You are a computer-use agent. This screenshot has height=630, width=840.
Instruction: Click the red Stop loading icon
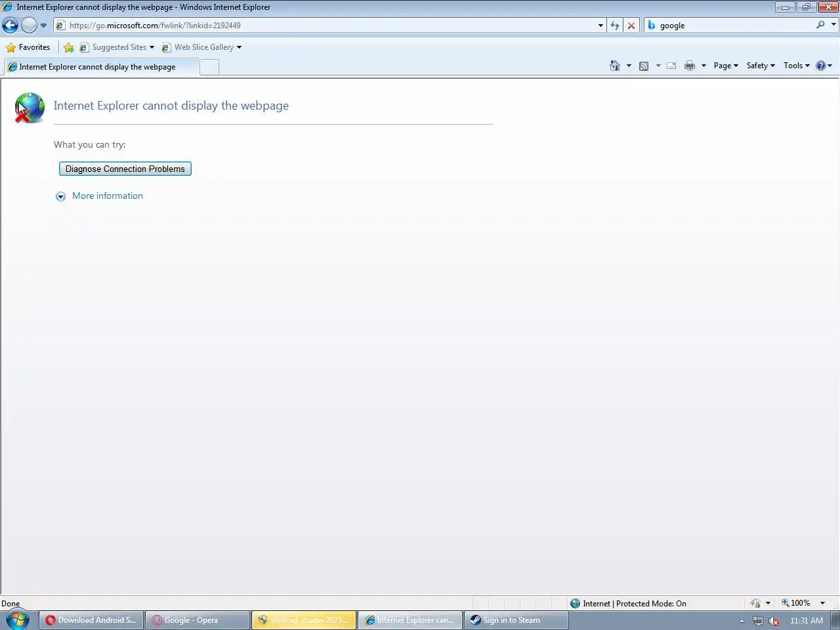click(x=631, y=25)
